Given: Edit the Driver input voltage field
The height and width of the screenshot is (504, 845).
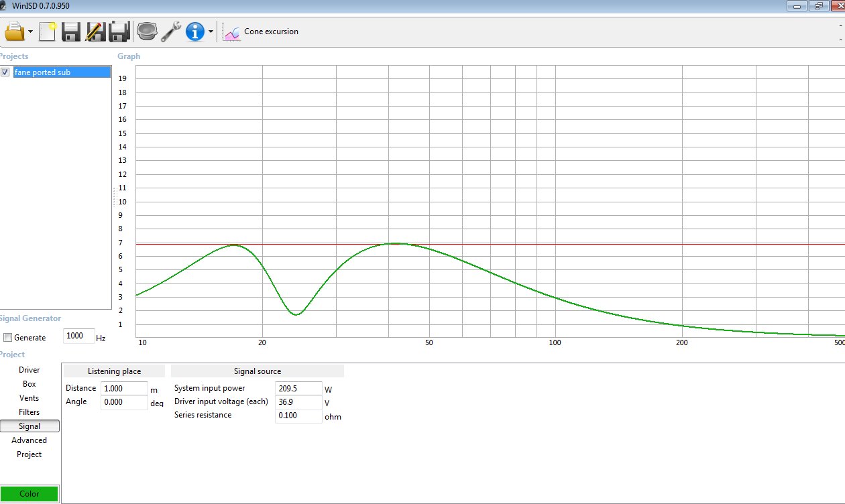Looking at the screenshot, I should pyautogui.click(x=299, y=402).
